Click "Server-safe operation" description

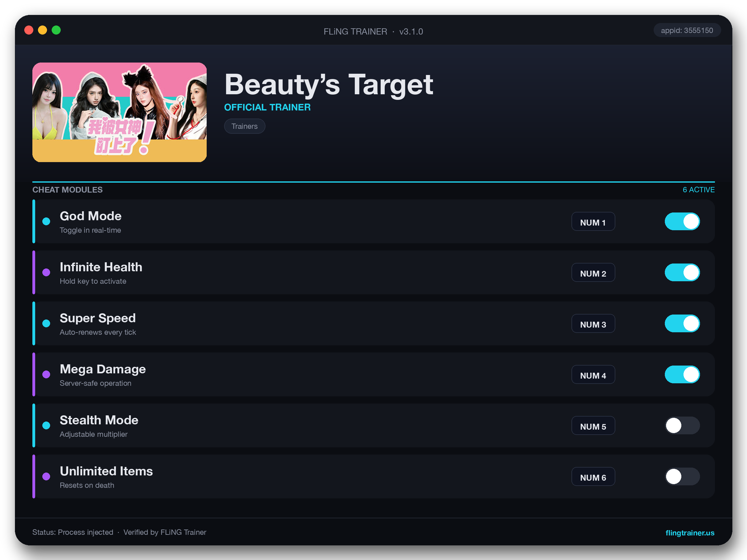click(x=96, y=383)
